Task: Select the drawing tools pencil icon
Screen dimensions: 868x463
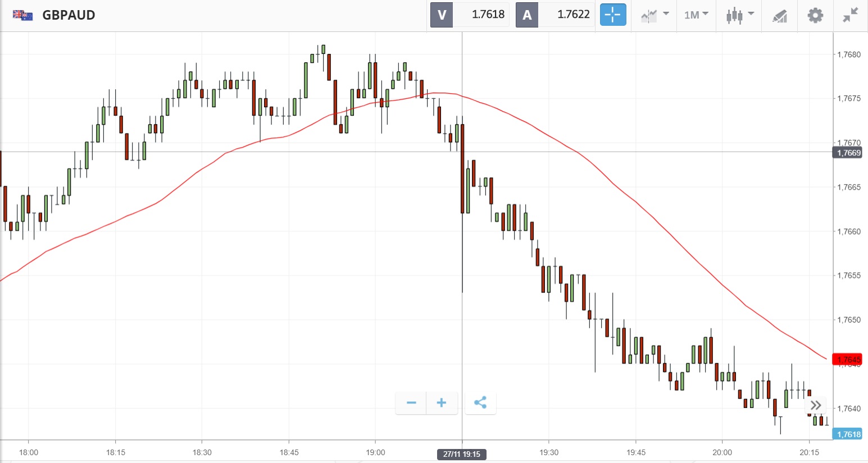Action: pyautogui.click(x=780, y=16)
